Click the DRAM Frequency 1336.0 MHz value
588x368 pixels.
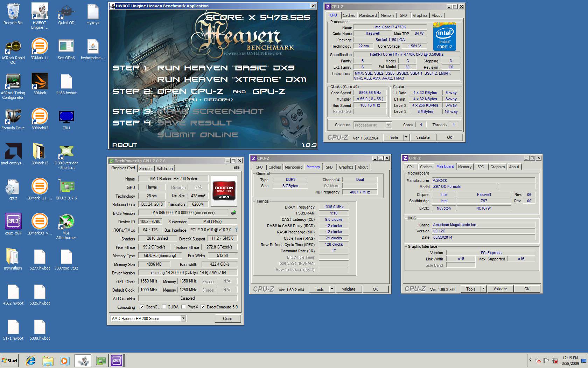tap(334, 207)
